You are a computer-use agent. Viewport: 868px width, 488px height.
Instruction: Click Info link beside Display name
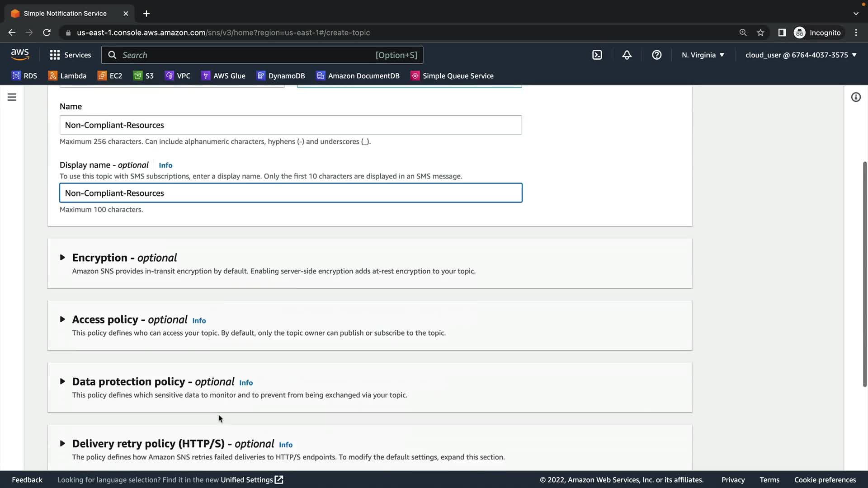165,165
